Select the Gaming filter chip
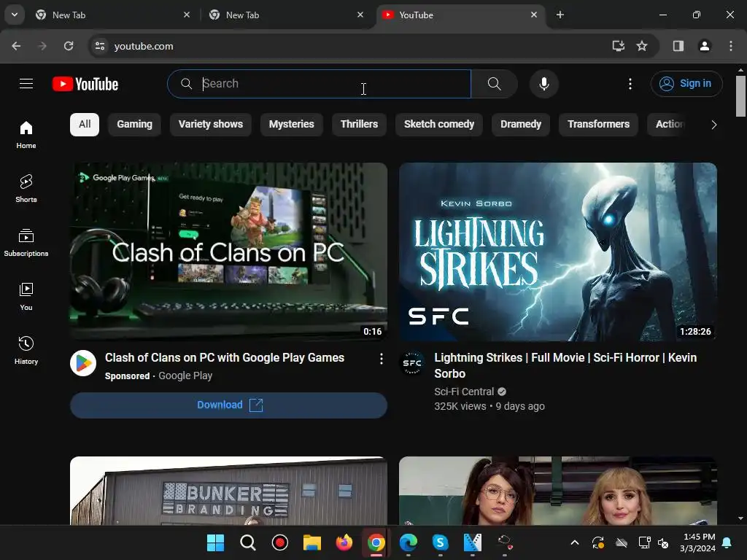This screenshot has width=747, height=560. point(134,124)
